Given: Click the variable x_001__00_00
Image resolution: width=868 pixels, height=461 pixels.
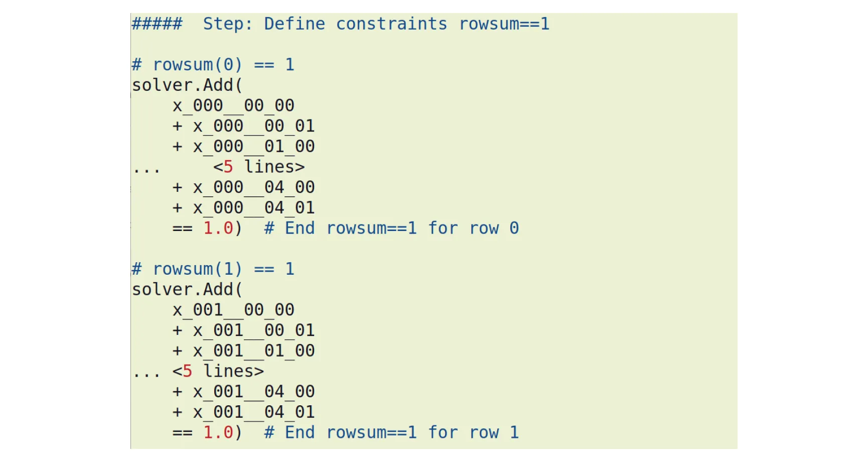Looking at the screenshot, I should [x=233, y=310].
